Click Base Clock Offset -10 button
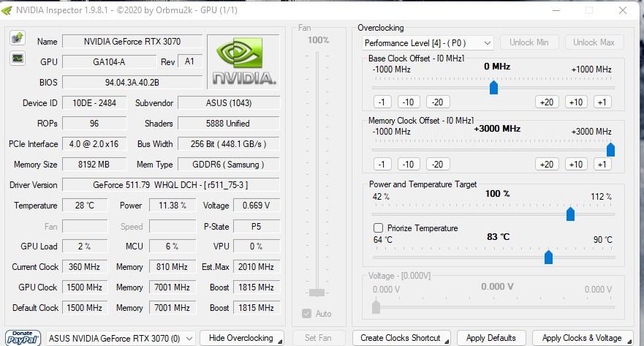Image resolution: width=644 pixels, height=346 pixels. click(408, 102)
